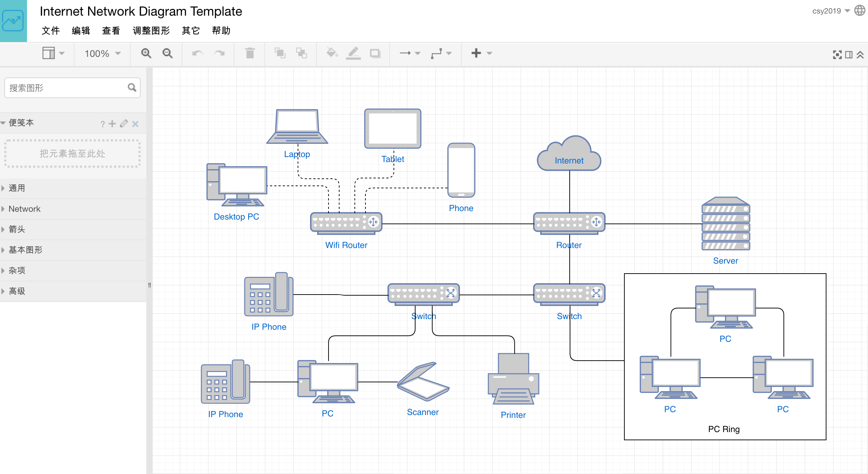Click the Undo arrow button
868x474 pixels.
pos(197,53)
